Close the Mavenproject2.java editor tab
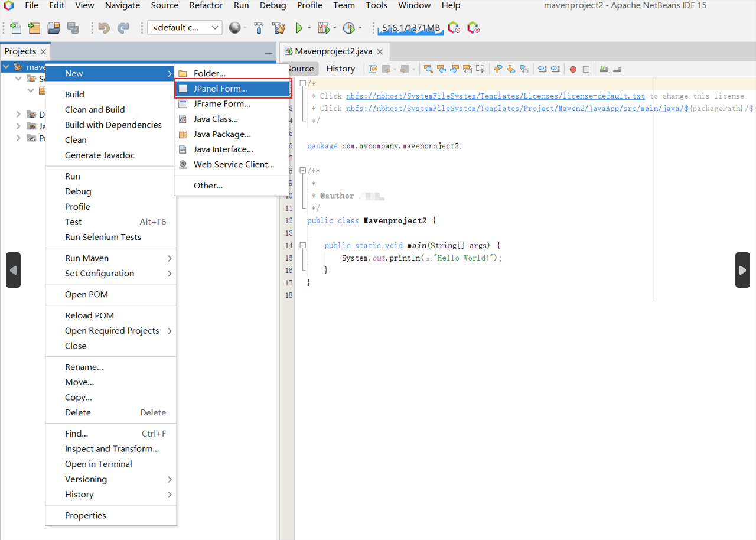756x540 pixels. point(380,51)
